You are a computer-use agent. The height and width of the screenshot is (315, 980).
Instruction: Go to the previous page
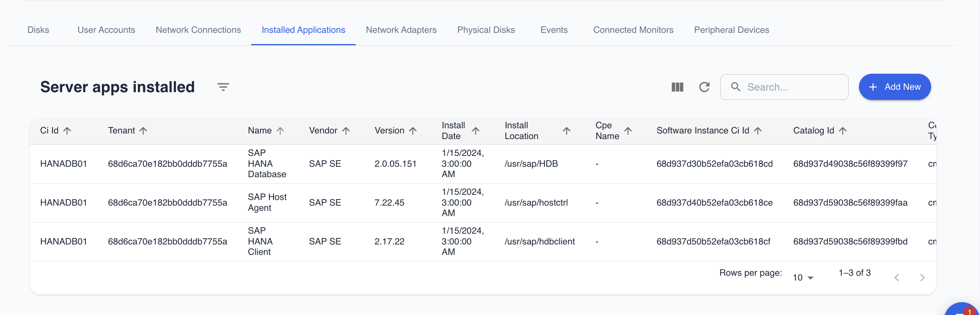click(897, 277)
